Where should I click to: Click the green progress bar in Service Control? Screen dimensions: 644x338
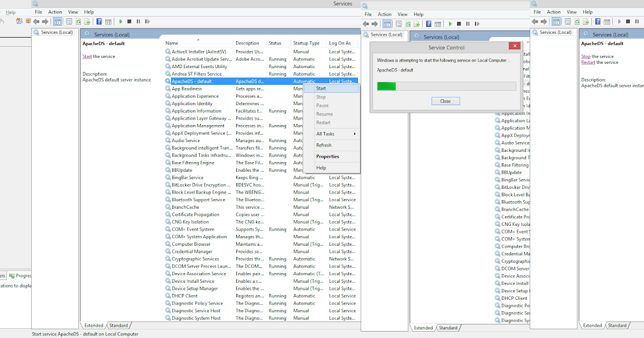(386, 85)
